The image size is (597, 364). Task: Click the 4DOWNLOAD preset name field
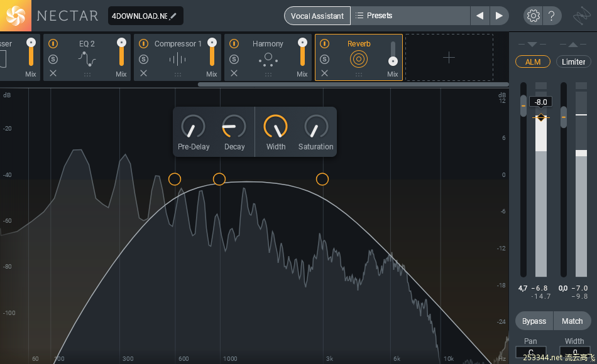145,16
